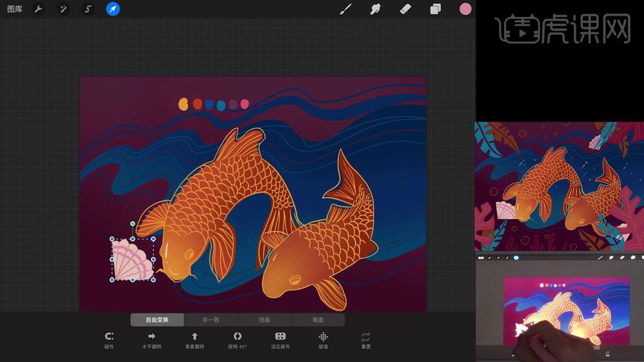Open the 图库 gallery
The height and width of the screenshot is (362, 644).
point(15,9)
